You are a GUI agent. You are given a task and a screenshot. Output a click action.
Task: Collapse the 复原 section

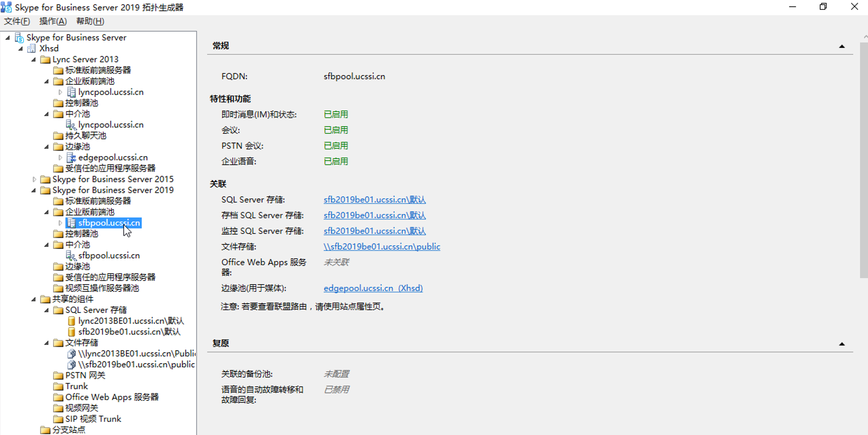(x=842, y=344)
